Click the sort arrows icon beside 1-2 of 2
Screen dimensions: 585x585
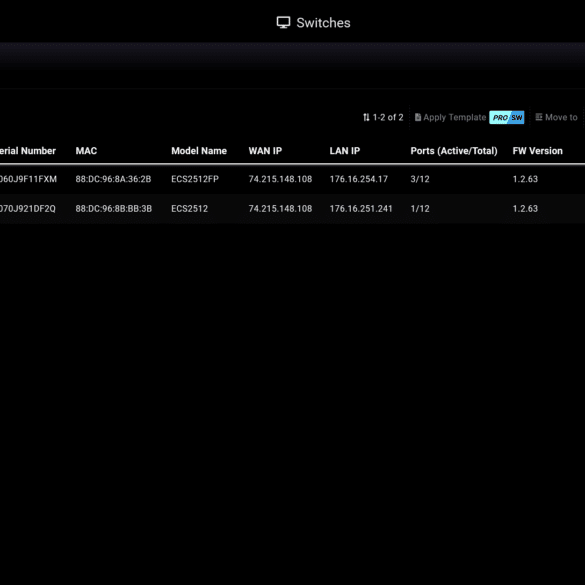pyautogui.click(x=366, y=118)
